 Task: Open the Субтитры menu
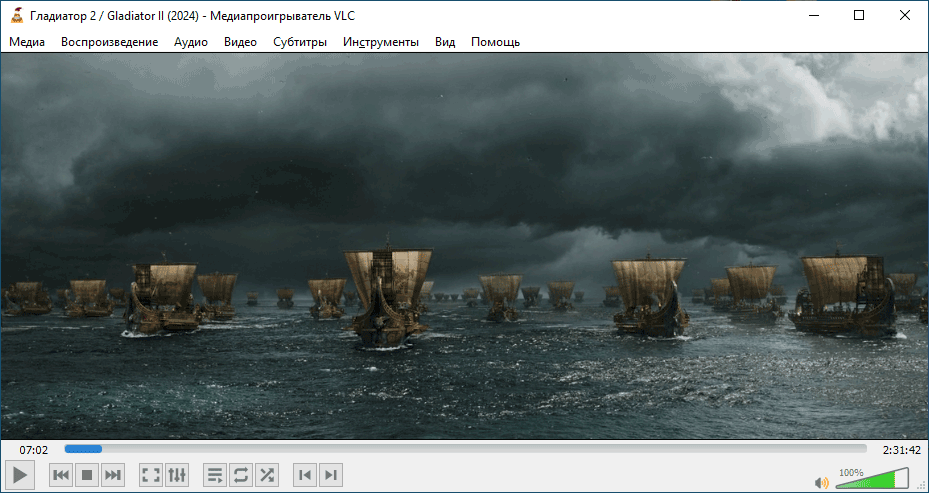(300, 42)
